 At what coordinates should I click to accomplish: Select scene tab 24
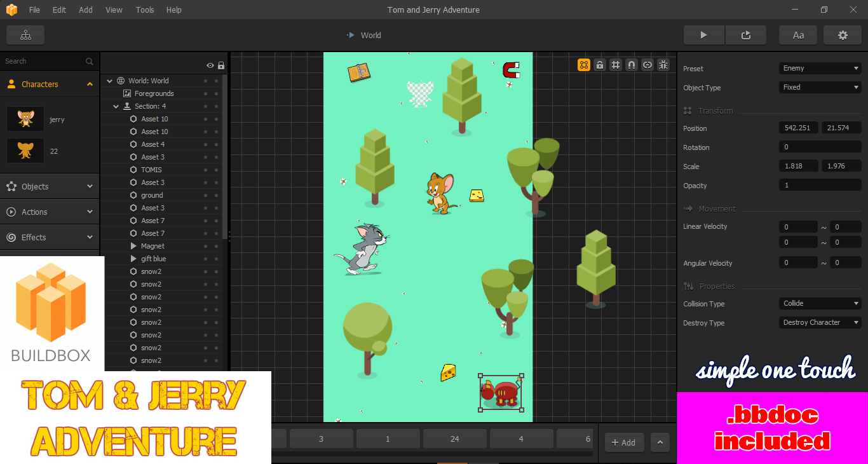[455, 439]
